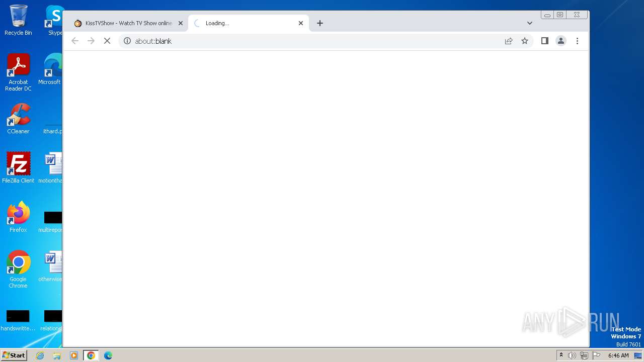Launch Internet Explorer from taskbar
This screenshot has height=362, width=644.
[x=40, y=355]
